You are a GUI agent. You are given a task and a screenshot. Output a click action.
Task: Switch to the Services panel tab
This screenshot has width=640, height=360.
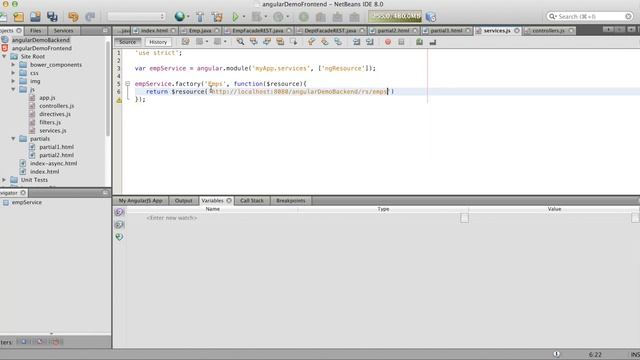tap(63, 31)
